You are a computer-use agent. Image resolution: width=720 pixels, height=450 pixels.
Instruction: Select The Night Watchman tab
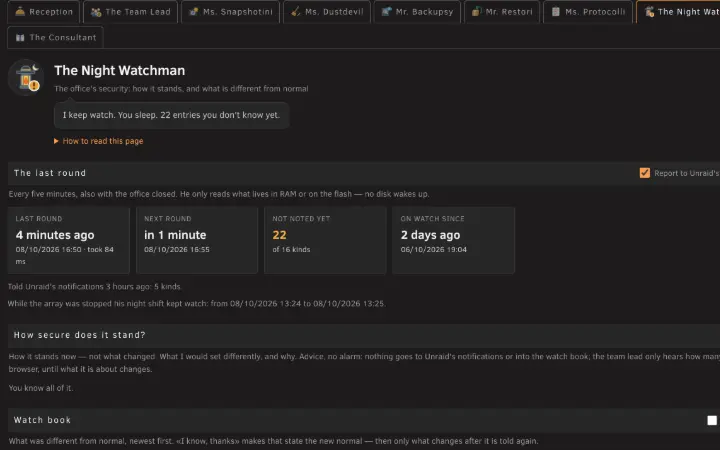click(678, 12)
